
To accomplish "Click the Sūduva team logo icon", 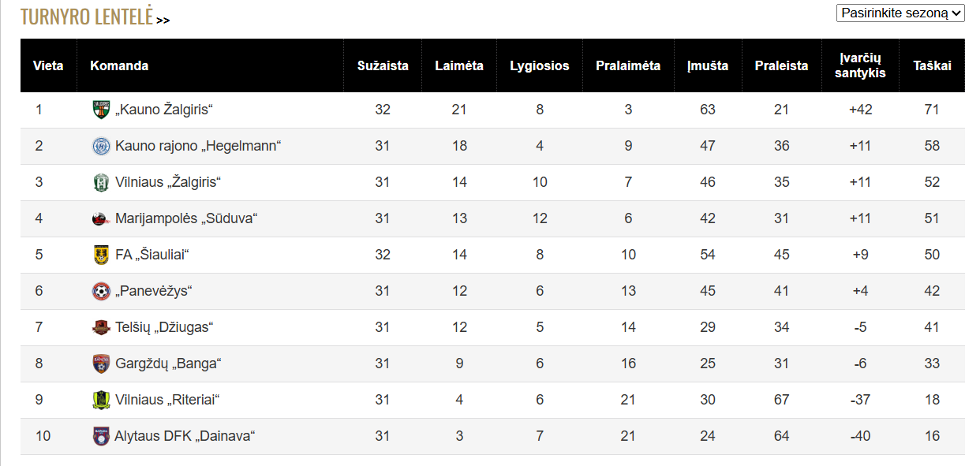I will click(x=101, y=218).
